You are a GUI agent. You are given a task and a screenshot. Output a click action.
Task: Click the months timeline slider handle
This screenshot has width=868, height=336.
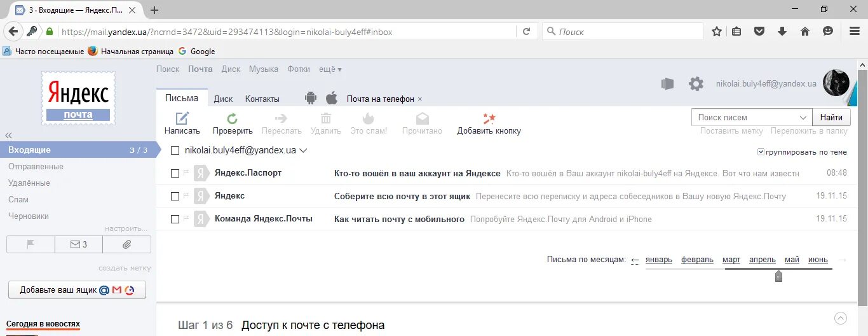[x=778, y=276]
